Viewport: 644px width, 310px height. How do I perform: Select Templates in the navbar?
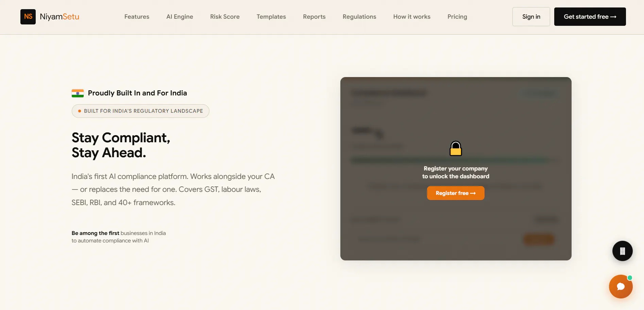(x=271, y=17)
